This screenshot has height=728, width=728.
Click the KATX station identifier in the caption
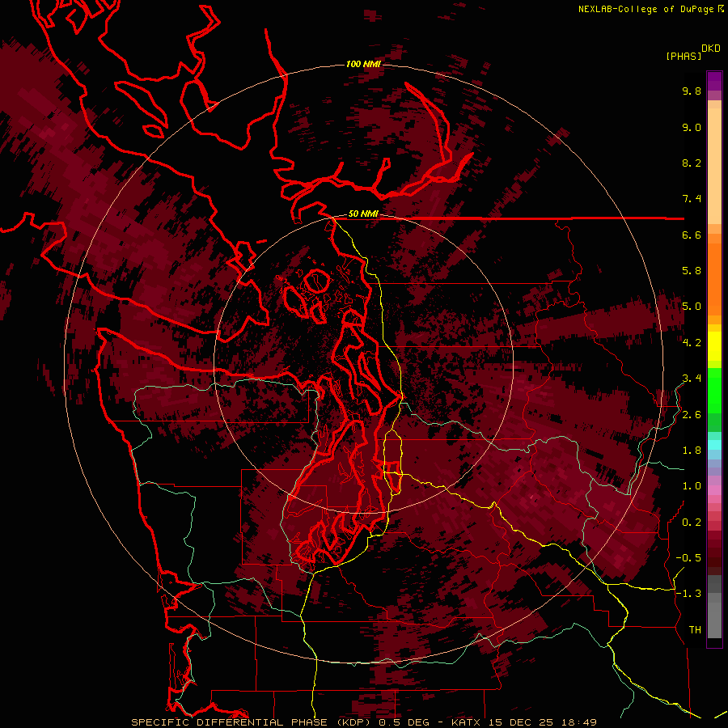click(x=467, y=722)
